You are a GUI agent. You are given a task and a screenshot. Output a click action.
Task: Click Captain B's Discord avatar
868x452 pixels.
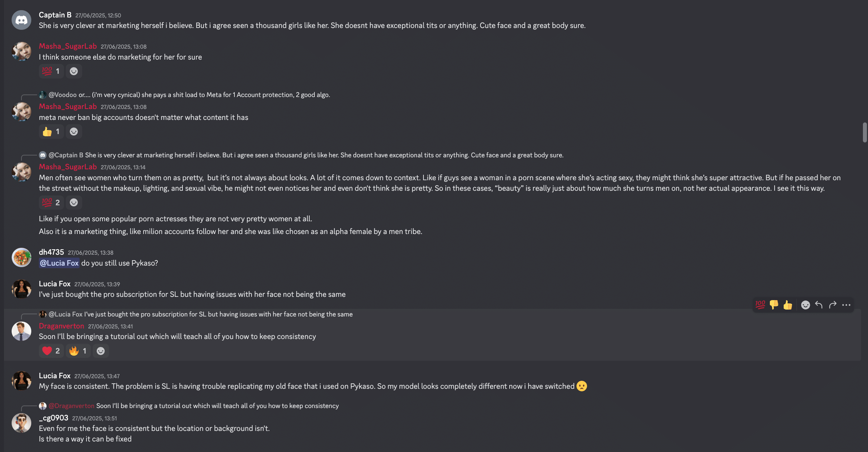pyautogui.click(x=21, y=20)
